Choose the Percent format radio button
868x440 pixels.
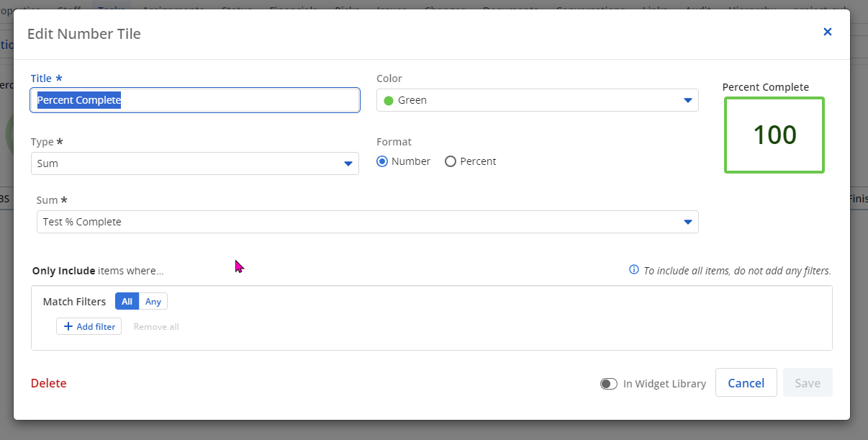[x=451, y=161]
